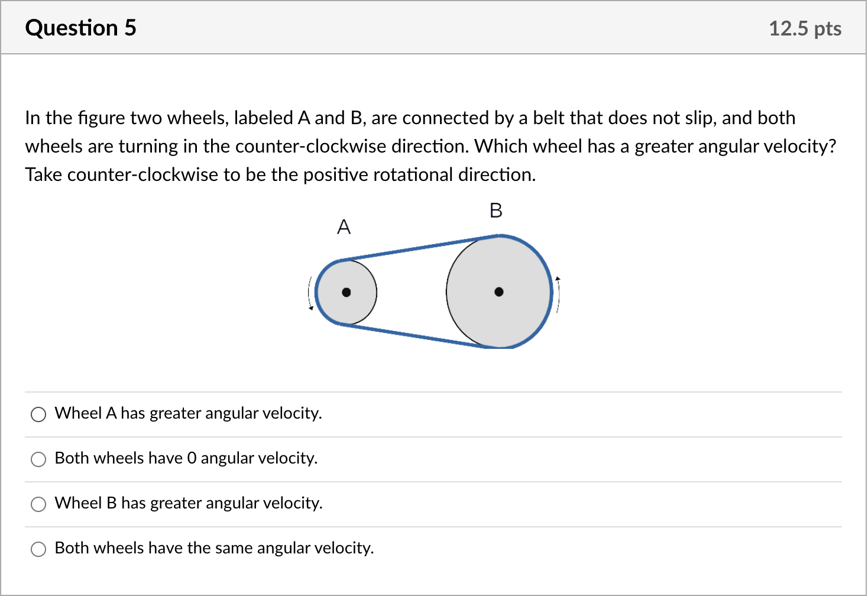The height and width of the screenshot is (596, 868).
Task: Click the '12.5 pts' label
Action: pos(805,28)
